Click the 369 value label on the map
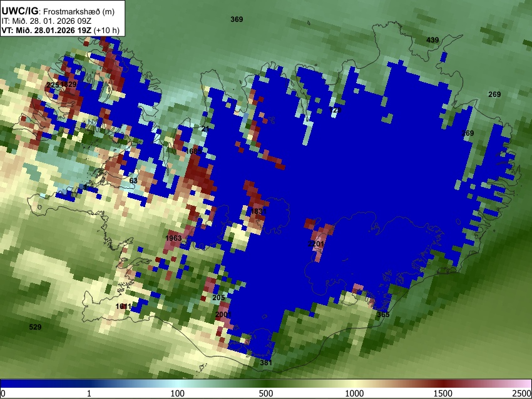 click(237, 19)
